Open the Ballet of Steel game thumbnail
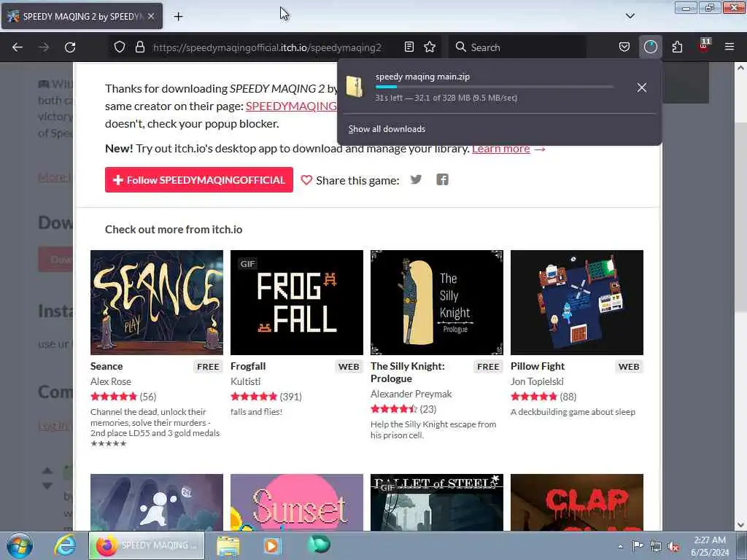This screenshot has height=560, width=747. pyautogui.click(x=437, y=502)
